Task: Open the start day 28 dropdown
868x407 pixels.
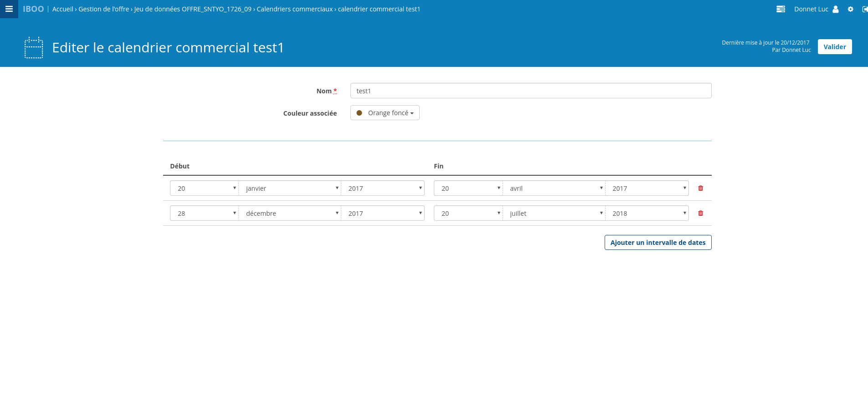Action: tap(205, 214)
